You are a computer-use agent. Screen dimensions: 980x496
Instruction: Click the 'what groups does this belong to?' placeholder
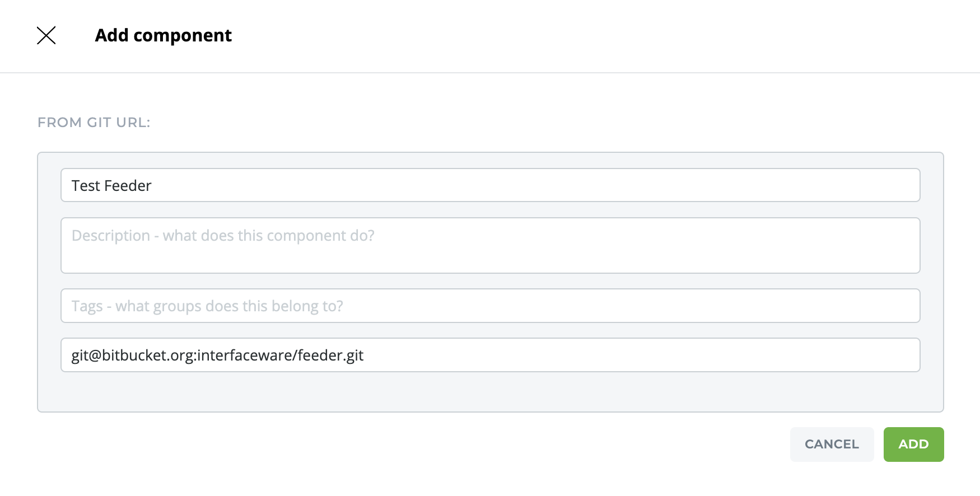pyautogui.click(x=228, y=306)
